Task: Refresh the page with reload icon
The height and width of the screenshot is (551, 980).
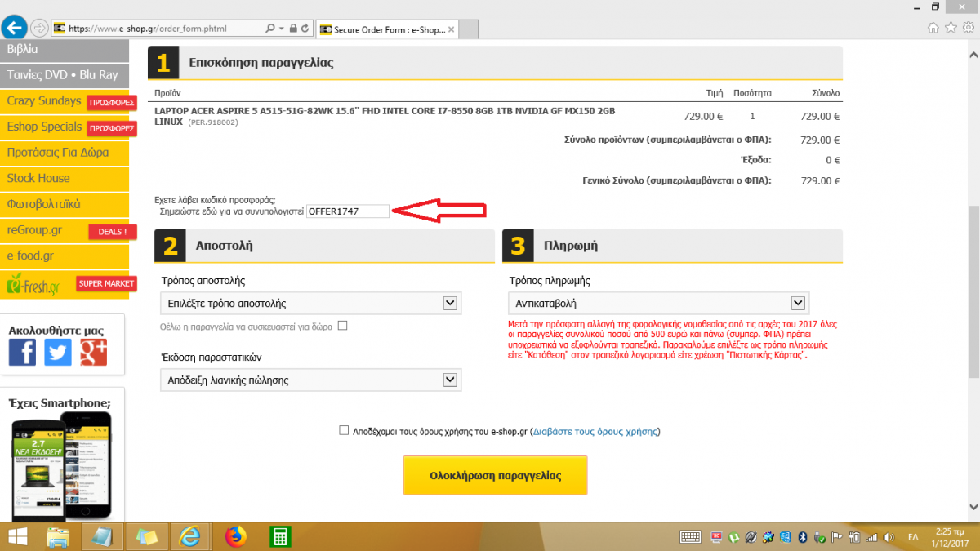Action: (x=305, y=29)
